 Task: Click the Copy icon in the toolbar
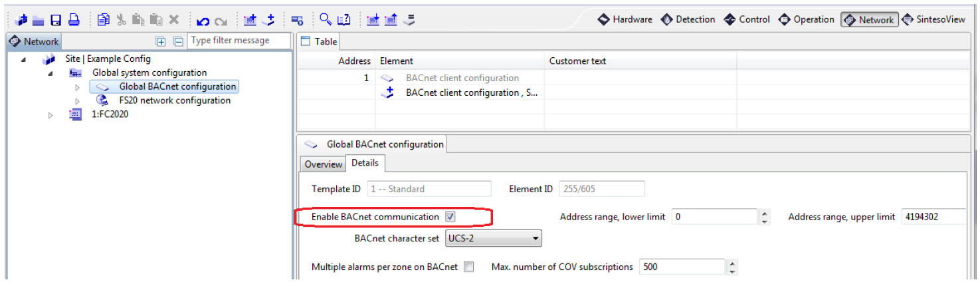[103, 20]
